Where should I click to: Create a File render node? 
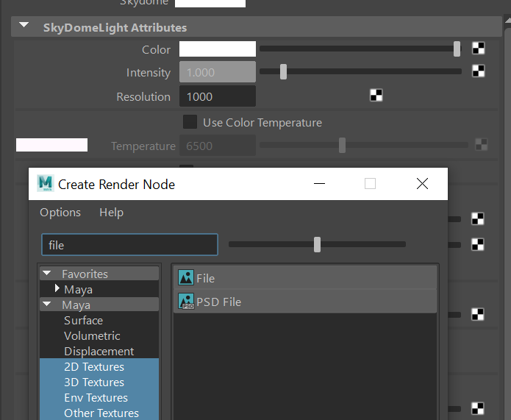pyautogui.click(x=305, y=278)
